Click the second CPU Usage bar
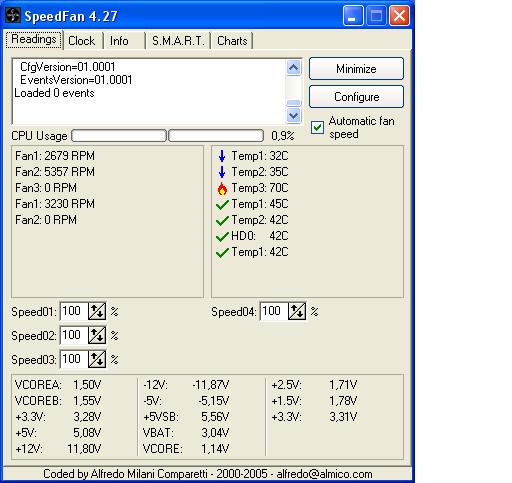The image size is (512, 483). (x=216, y=136)
